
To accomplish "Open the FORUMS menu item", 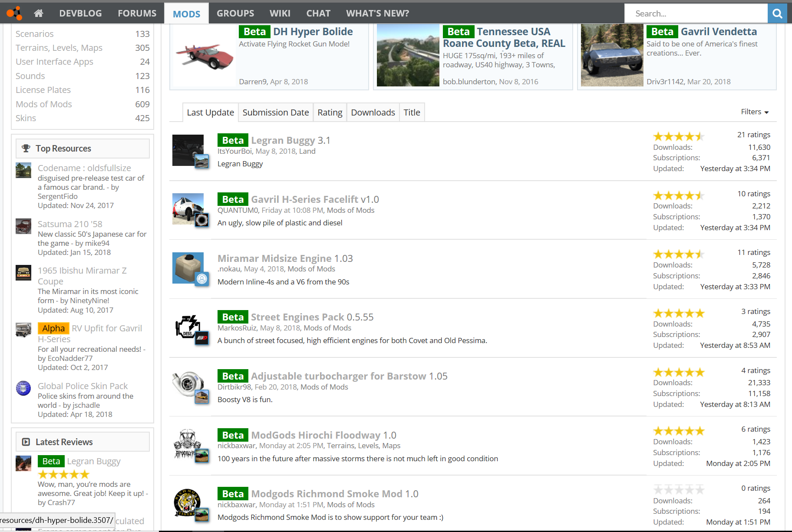I will (x=137, y=13).
